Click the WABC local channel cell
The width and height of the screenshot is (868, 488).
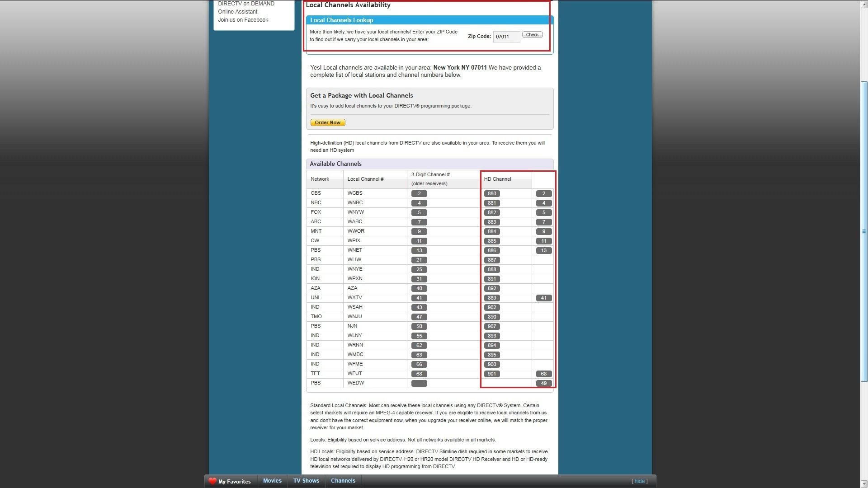click(375, 222)
